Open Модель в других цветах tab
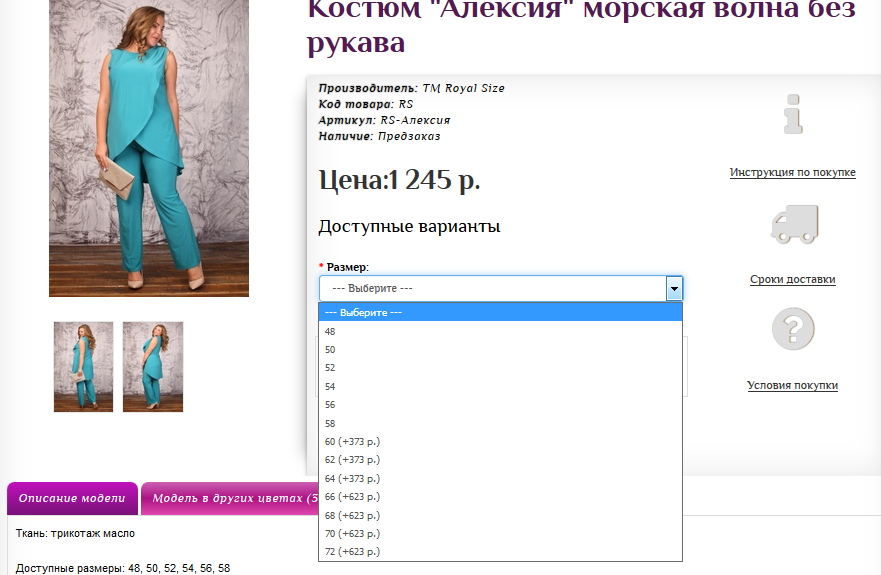The image size is (881, 575). click(230, 498)
